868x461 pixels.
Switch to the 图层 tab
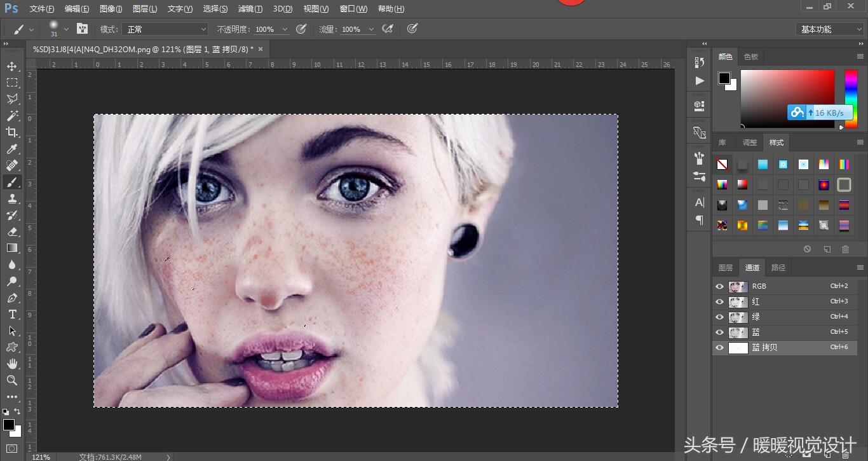click(x=725, y=268)
